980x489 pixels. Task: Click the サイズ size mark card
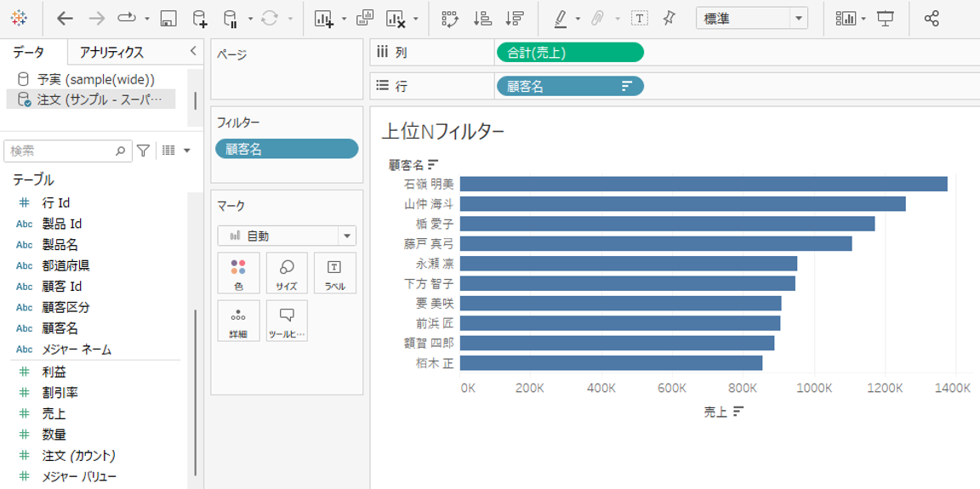[x=287, y=273]
